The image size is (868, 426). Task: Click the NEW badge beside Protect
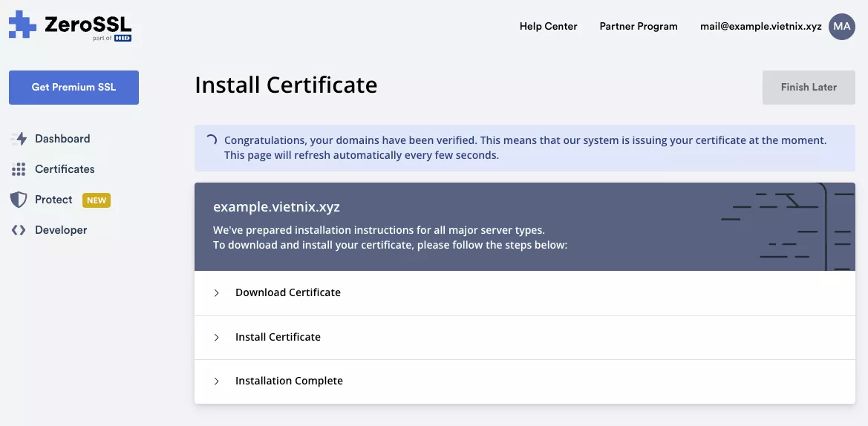97,200
